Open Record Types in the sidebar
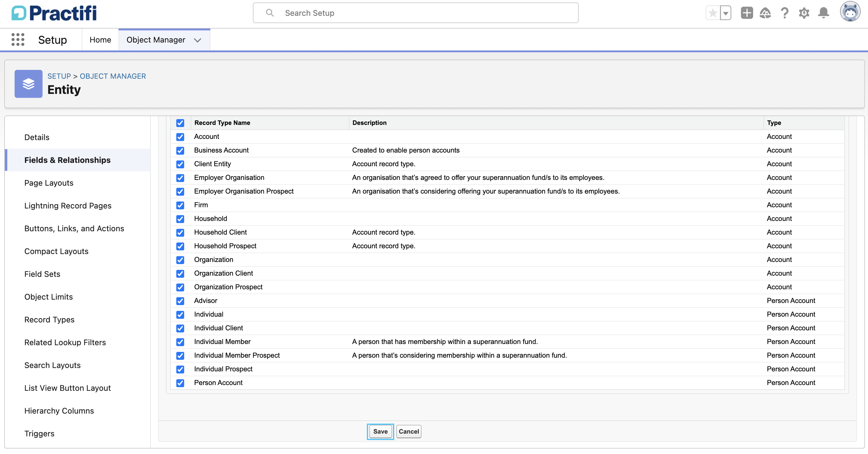Screen dimensions: 868x454 49,319
